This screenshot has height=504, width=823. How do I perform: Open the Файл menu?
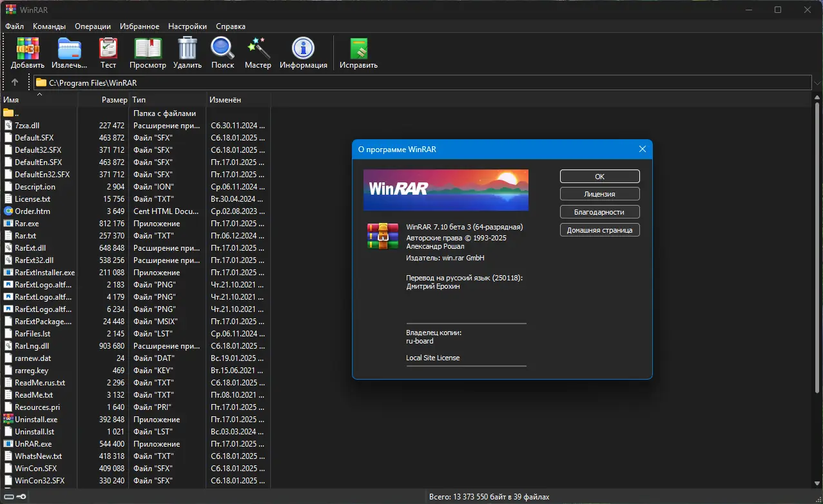pos(14,26)
